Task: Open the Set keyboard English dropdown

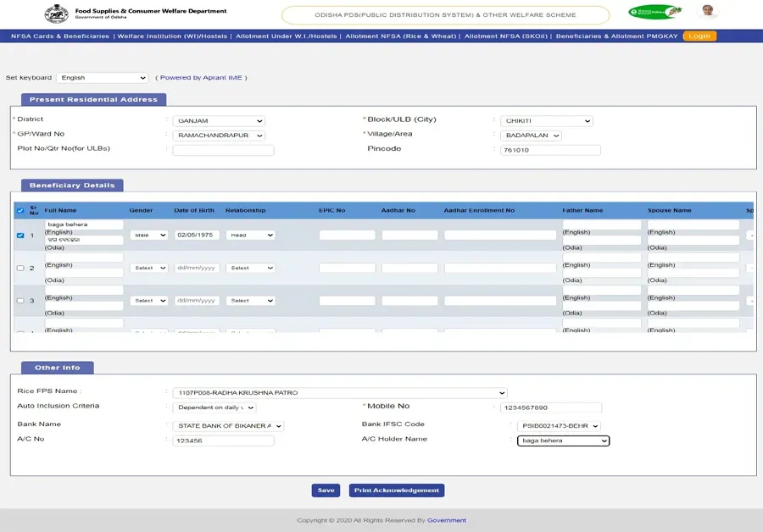Action: (103, 78)
